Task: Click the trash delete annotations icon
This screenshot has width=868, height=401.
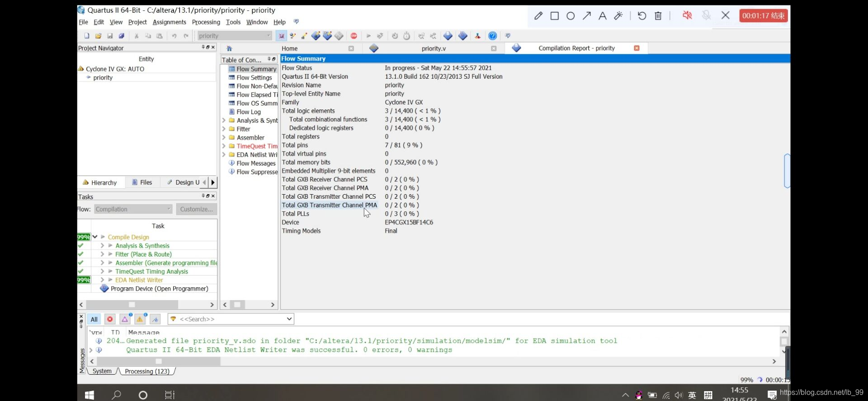Action: click(658, 16)
